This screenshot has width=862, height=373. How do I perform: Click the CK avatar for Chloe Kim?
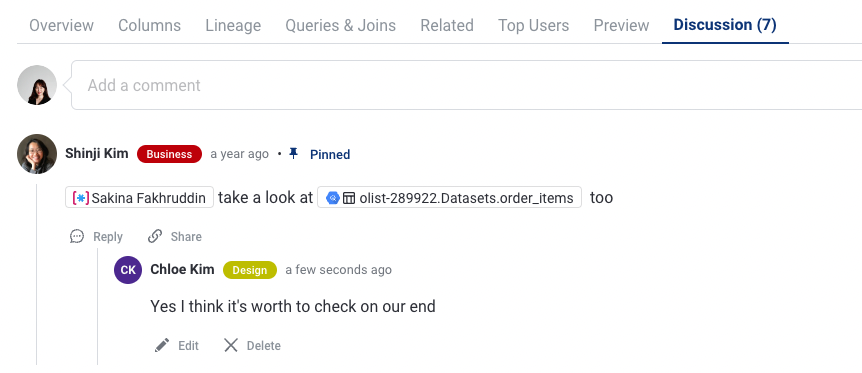(x=128, y=270)
